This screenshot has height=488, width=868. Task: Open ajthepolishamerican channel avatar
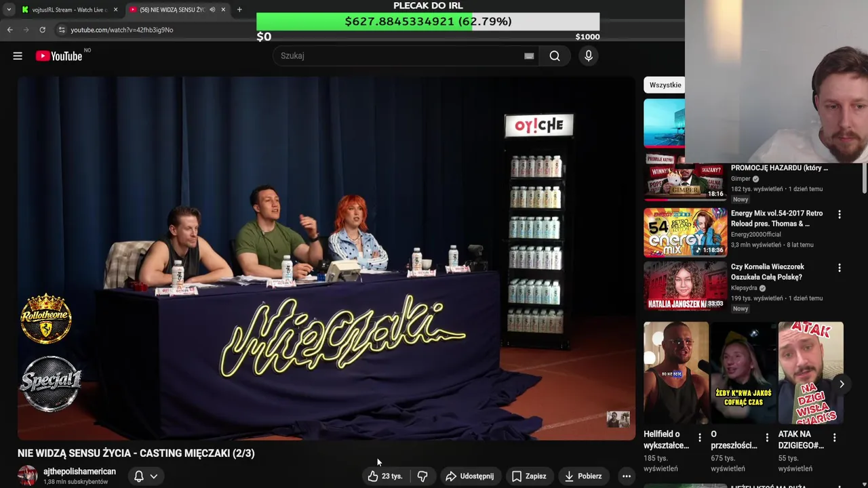pos(28,476)
